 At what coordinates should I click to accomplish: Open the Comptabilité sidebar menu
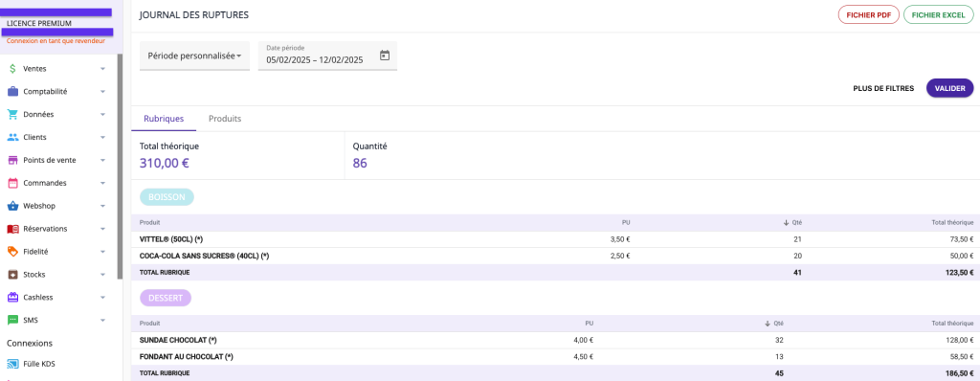(57, 91)
